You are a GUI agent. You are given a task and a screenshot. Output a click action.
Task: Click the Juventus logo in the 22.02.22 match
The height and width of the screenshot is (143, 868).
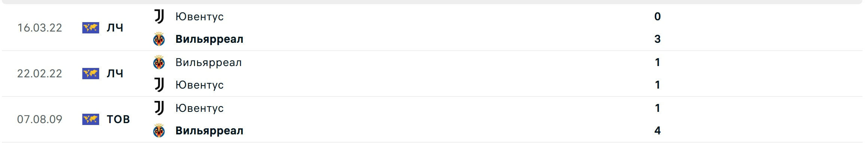(x=159, y=85)
